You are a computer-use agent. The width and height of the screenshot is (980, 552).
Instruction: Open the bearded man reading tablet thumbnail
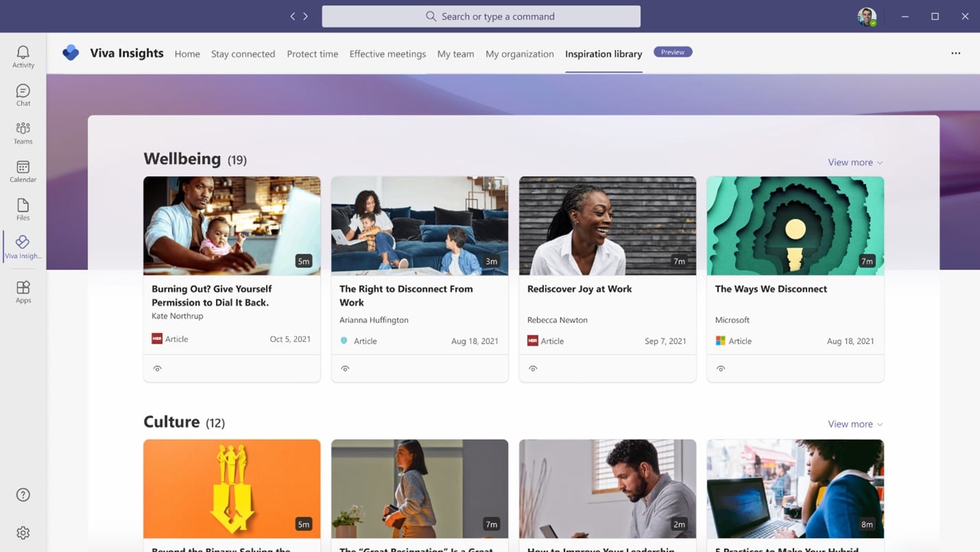607,489
